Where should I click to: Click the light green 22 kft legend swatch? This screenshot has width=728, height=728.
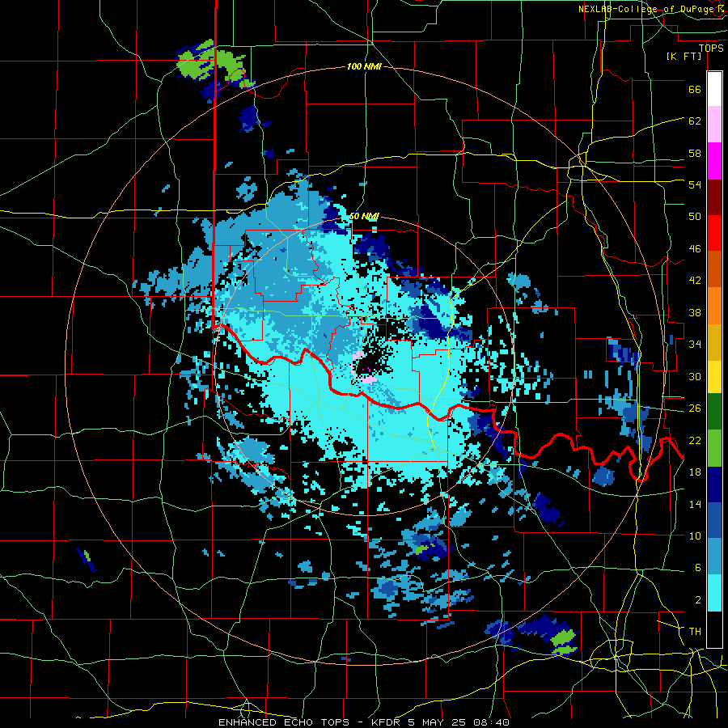(x=714, y=448)
